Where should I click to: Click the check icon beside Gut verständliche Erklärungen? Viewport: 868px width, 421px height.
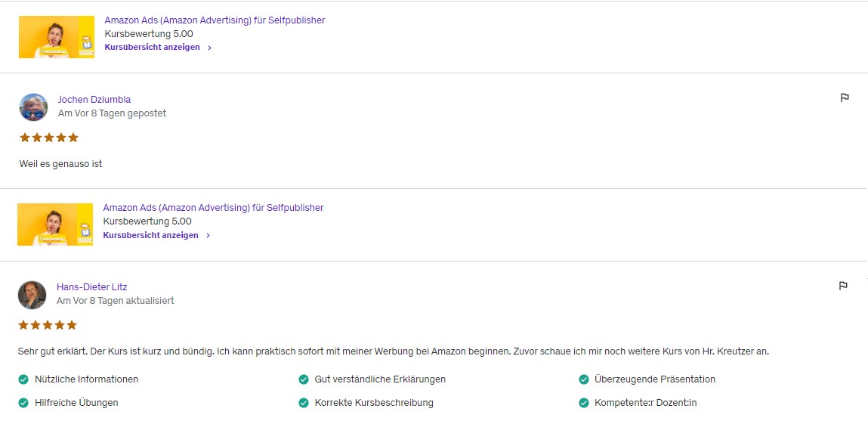(x=304, y=379)
